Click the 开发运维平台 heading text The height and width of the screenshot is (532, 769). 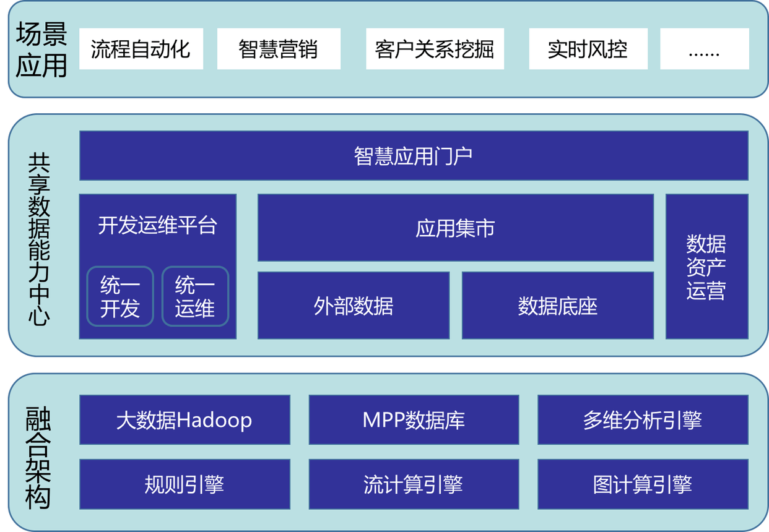(x=158, y=225)
